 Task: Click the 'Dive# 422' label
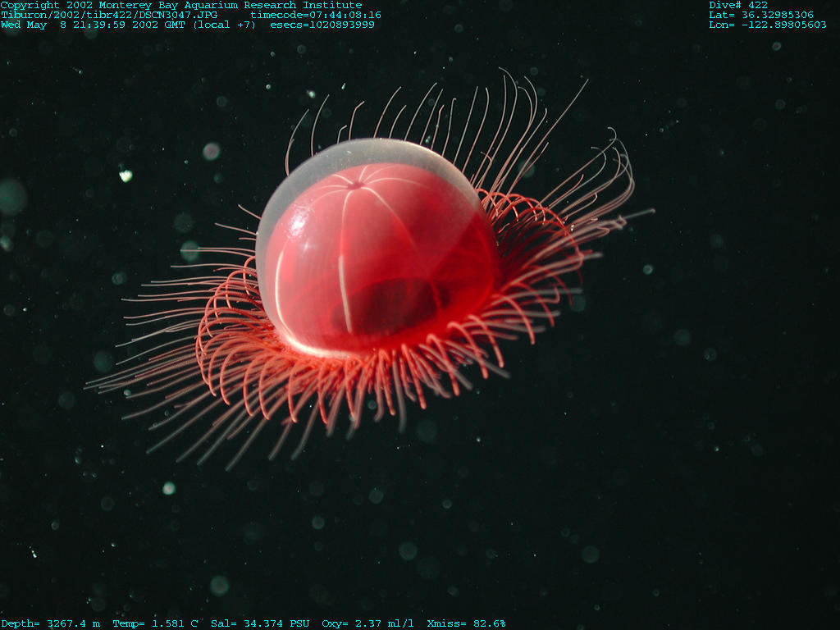[x=738, y=5]
